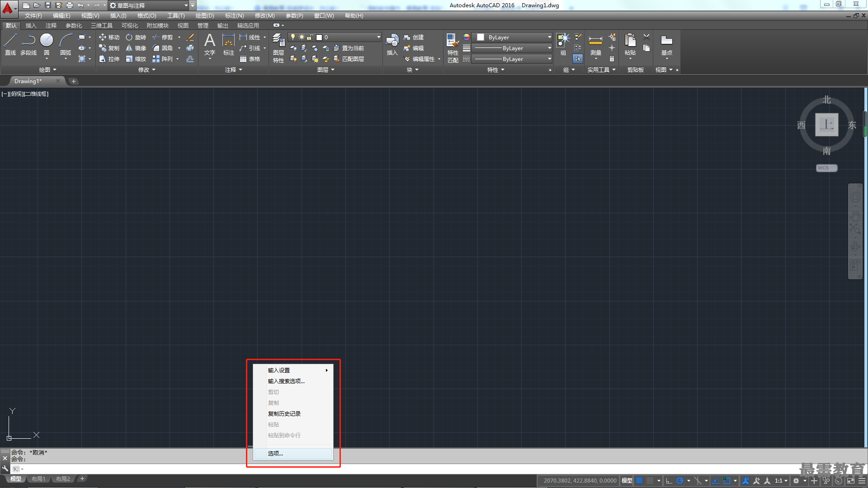The height and width of the screenshot is (488, 868).
Task: Click the 粘贴 (Paste) clipboard icon
Action: pyautogui.click(x=630, y=44)
